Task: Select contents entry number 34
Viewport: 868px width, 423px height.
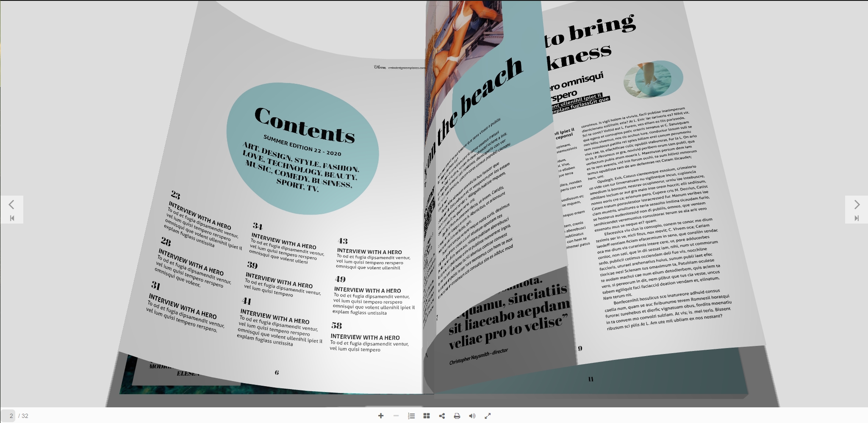Action: pos(258,226)
